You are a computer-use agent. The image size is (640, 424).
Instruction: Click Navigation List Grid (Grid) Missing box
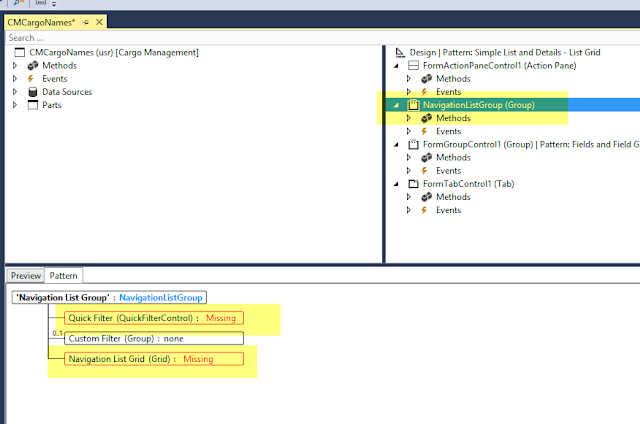[154, 359]
